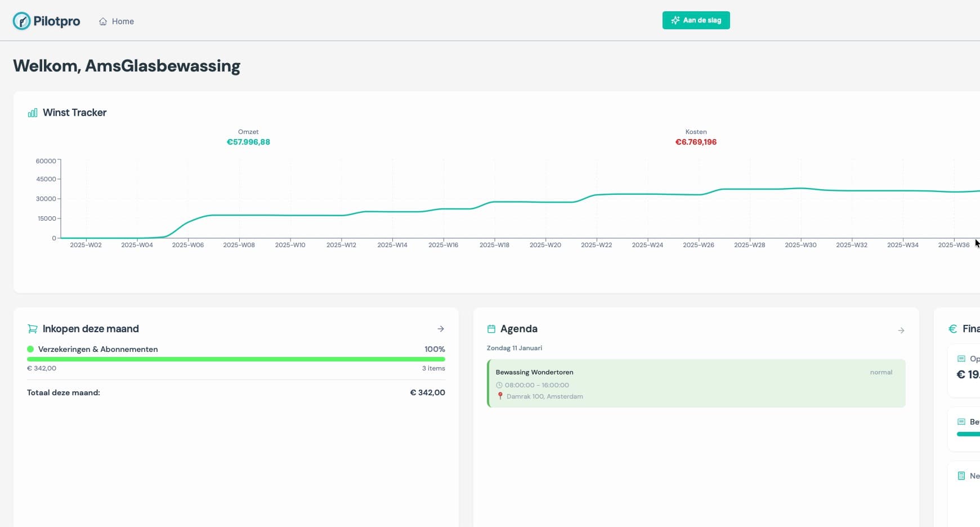
Task: Expand Inkopen deze maand using its arrow
Action: [x=441, y=329]
